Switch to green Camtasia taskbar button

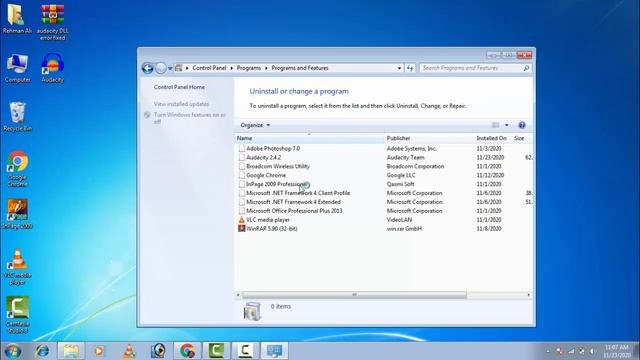coord(216,351)
